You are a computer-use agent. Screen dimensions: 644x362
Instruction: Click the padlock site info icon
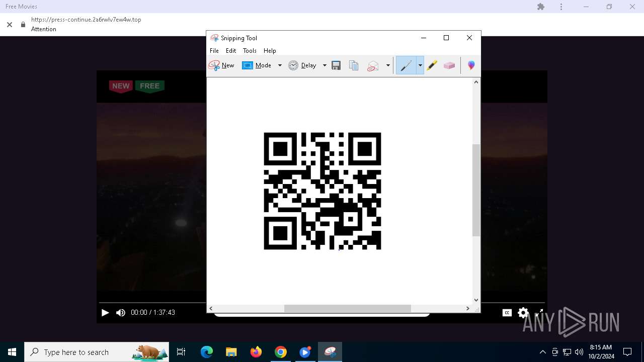click(x=23, y=24)
